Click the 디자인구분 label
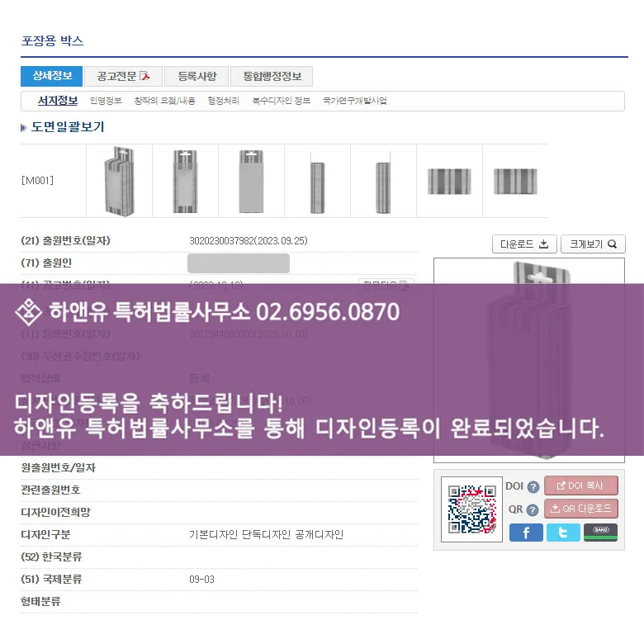This screenshot has height=644, width=644. [x=45, y=534]
